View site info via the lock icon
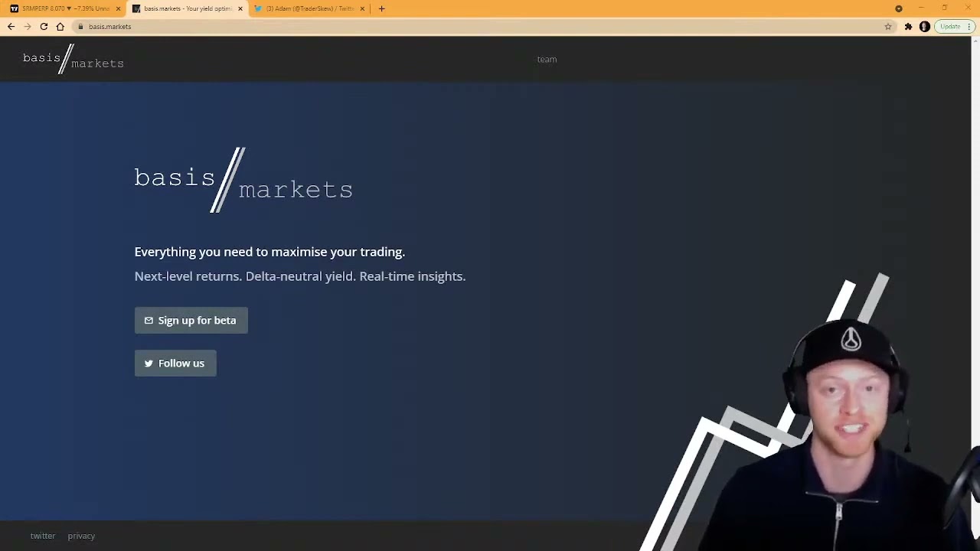The width and height of the screenshot is (980, 551). click(80, 27)
